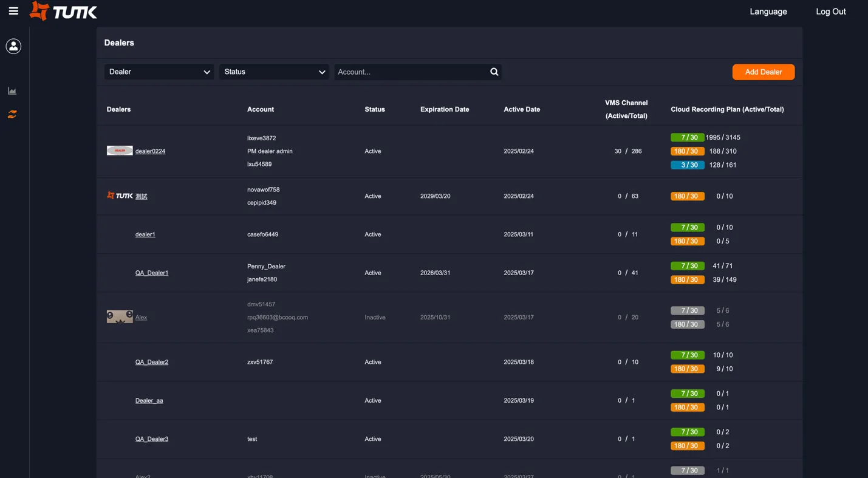Image resolution: width=868 pixels, height=478 pixels.
Task: Click the orange 180/30 plan badge for dealer0224
Action: pyautogui.click(x=687, y=151)
